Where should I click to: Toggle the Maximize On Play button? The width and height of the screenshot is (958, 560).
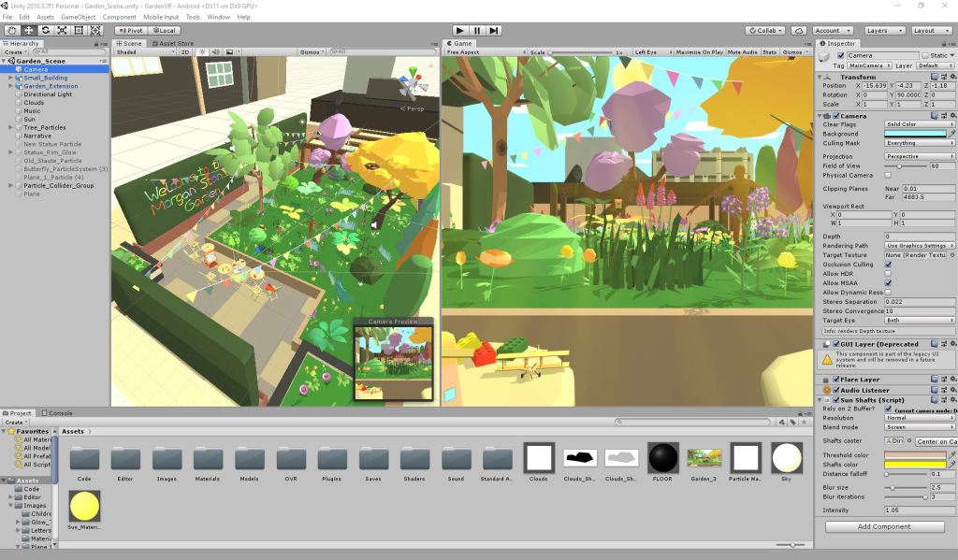click(698, 52)
